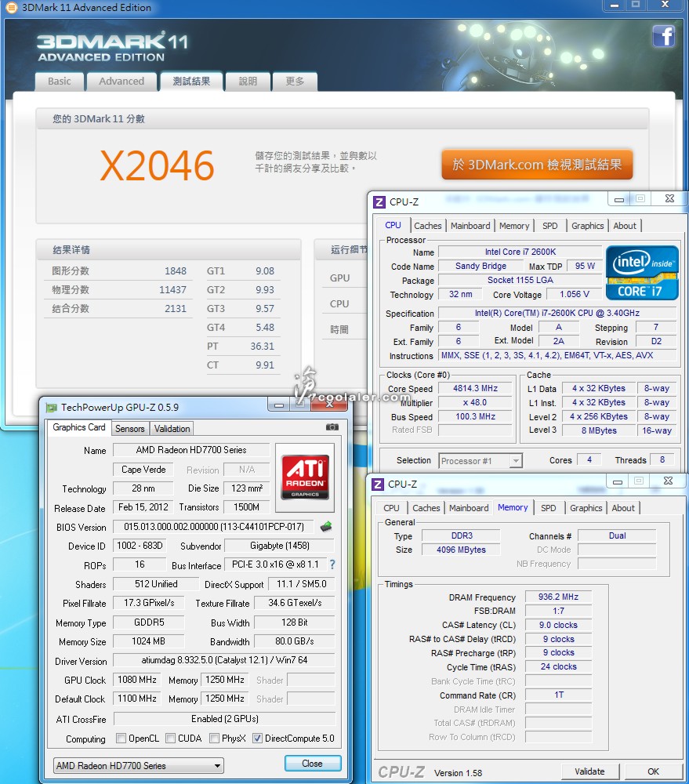Click the ATI CrossFire status field
The height and width of the screenshot is (784, 689).
224,718
